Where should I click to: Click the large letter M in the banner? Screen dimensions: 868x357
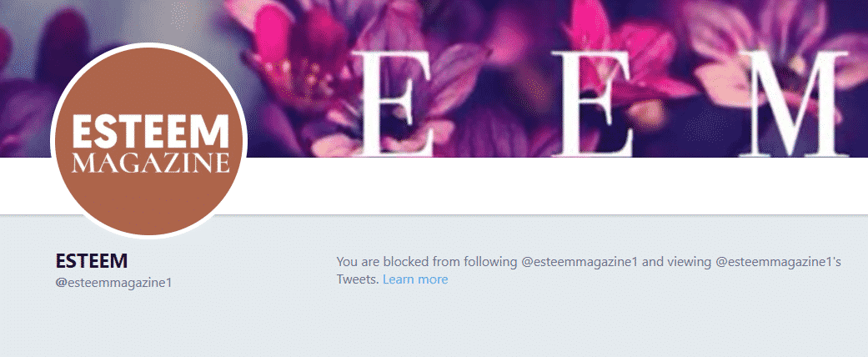tap(794, 103)
